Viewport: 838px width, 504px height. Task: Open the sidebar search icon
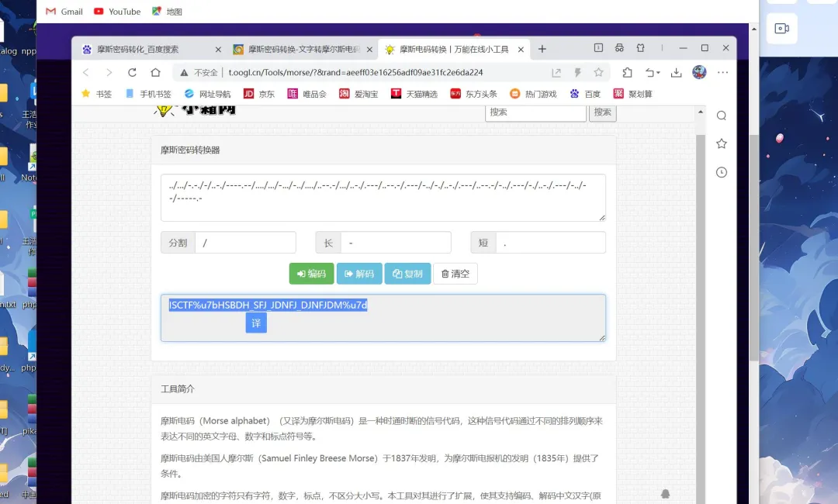722,116
